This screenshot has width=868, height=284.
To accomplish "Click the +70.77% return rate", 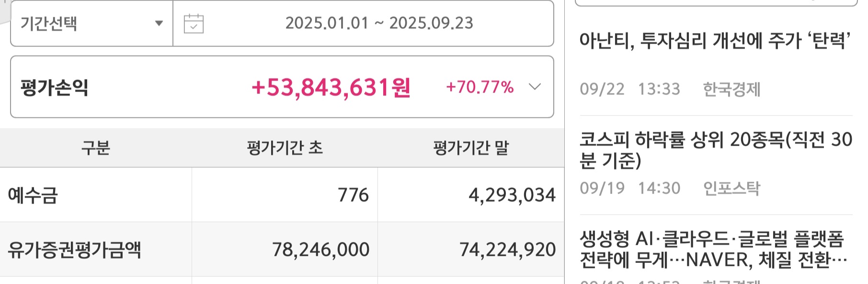I will pos(480,87).
